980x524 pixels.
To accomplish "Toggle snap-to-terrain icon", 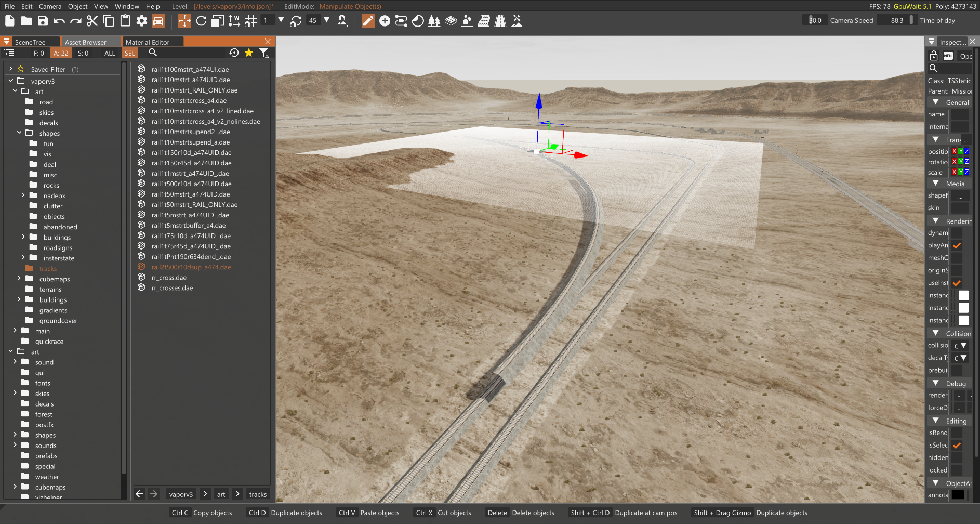I will pos(342,21).
